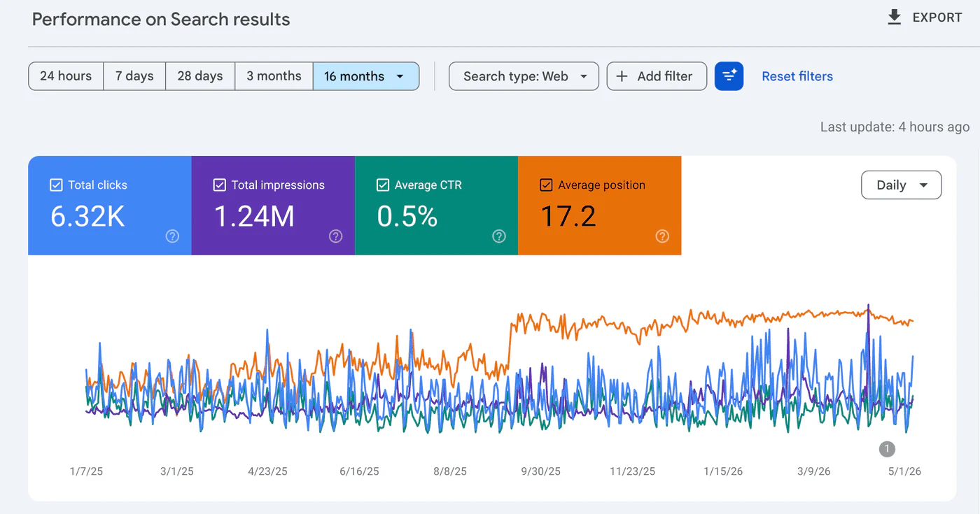Image resolution: width=980 pixels, height=514 pixels.
Task: Click the 1/7/25 axis date label
Action: (86, 471)
